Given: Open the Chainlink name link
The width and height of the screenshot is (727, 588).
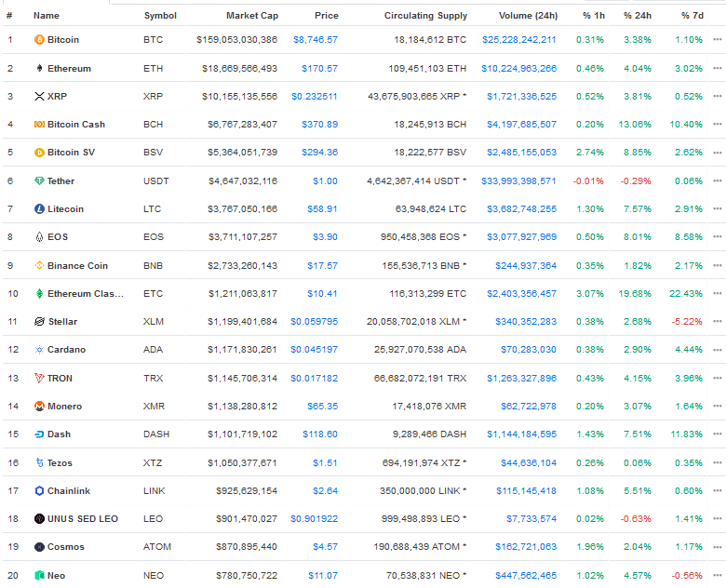Looking at the screenshot, I should [x=69, y=490].
